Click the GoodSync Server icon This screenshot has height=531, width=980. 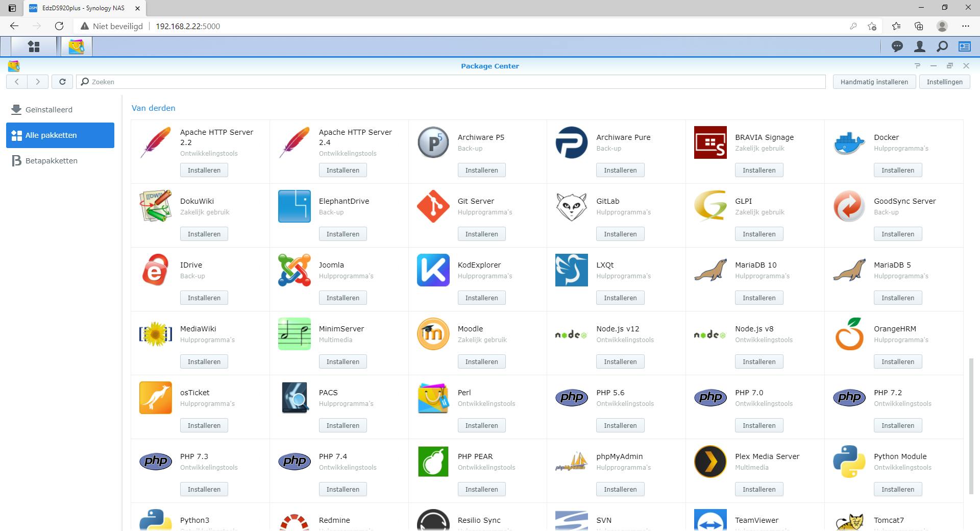pyautogui.click(x=849, y=206)
